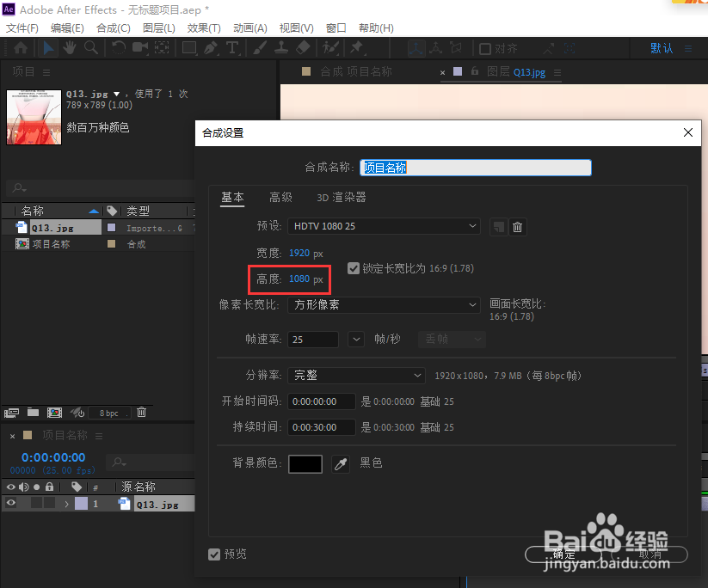This screenshot has height=588, width=708.
Task: Open the 像素长宽比 方形像素 dropdown
Action: tap(384, 305)
